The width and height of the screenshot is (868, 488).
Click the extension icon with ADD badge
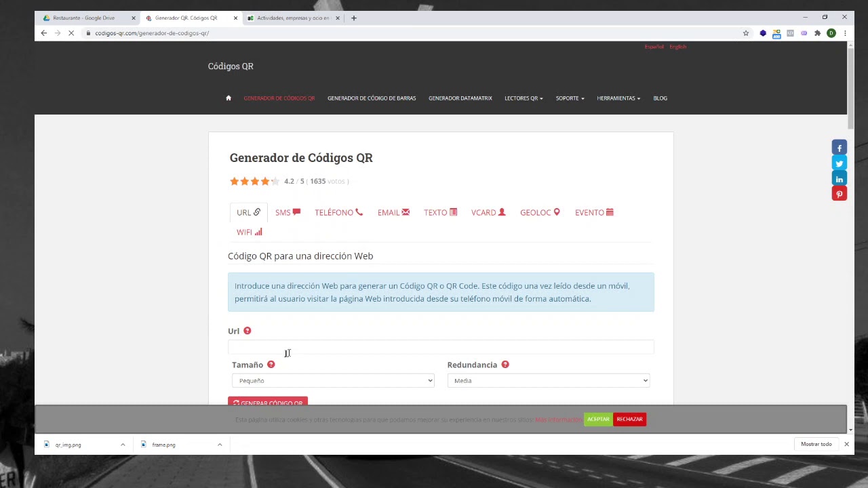point(776,33)
